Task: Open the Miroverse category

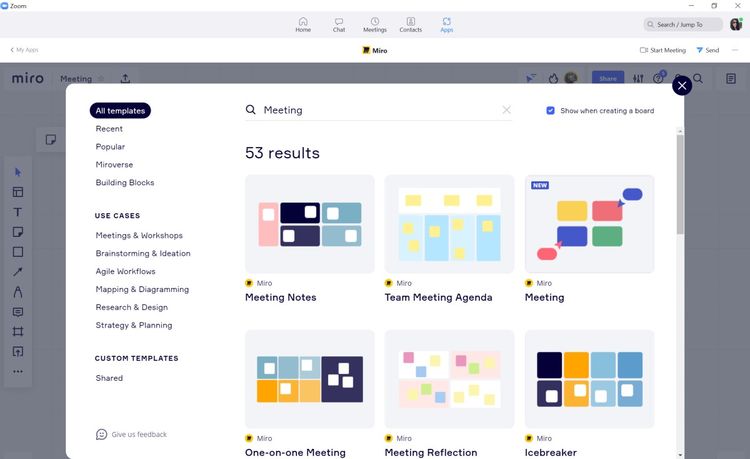Action: pos(114,164)
